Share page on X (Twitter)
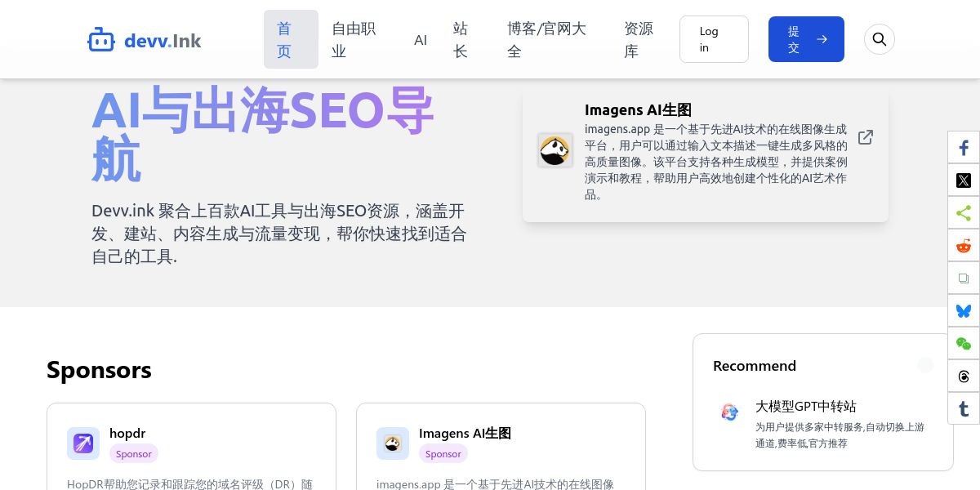980x490 pixels. (964, 180)
